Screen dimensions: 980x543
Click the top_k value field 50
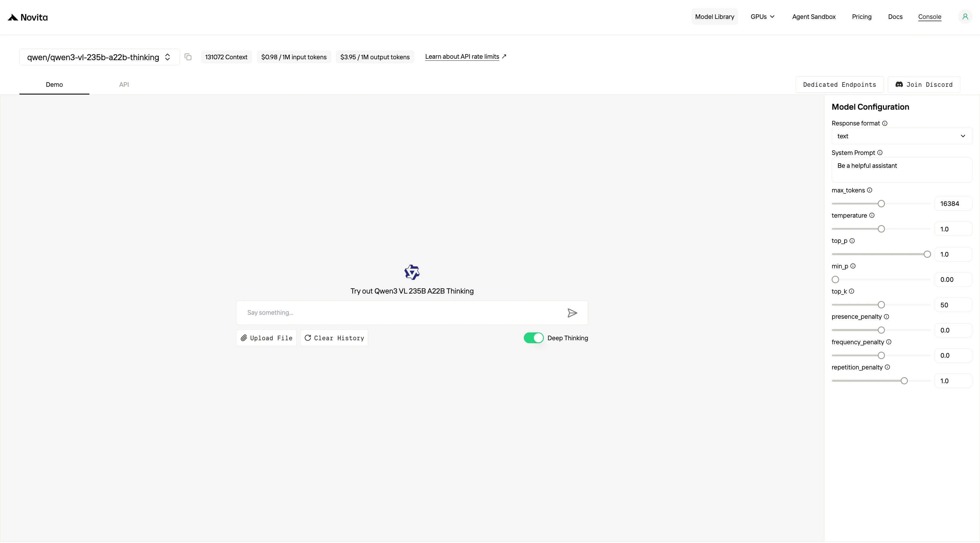click(x=953, y=305)
